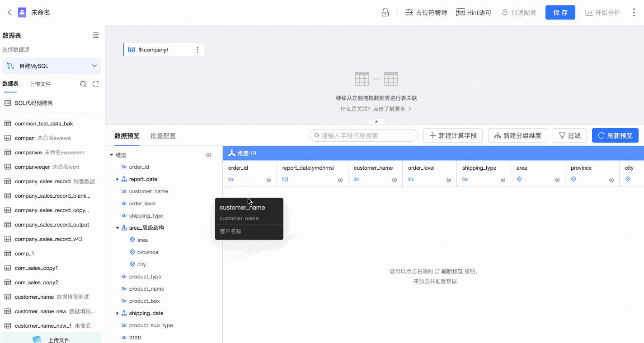Select the 数据预览 tab
This screenshot has height=343, width=644.
(x=127, y=136)
